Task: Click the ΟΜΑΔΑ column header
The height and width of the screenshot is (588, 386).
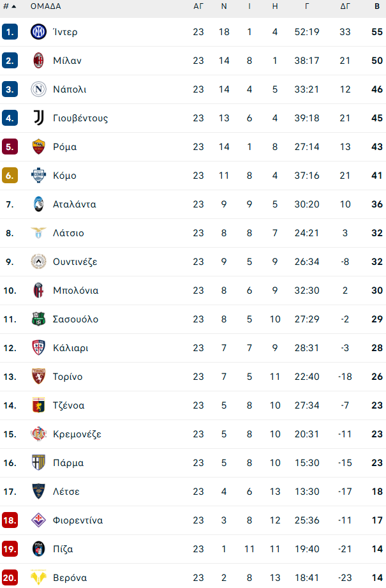Action: coord(46,6)
